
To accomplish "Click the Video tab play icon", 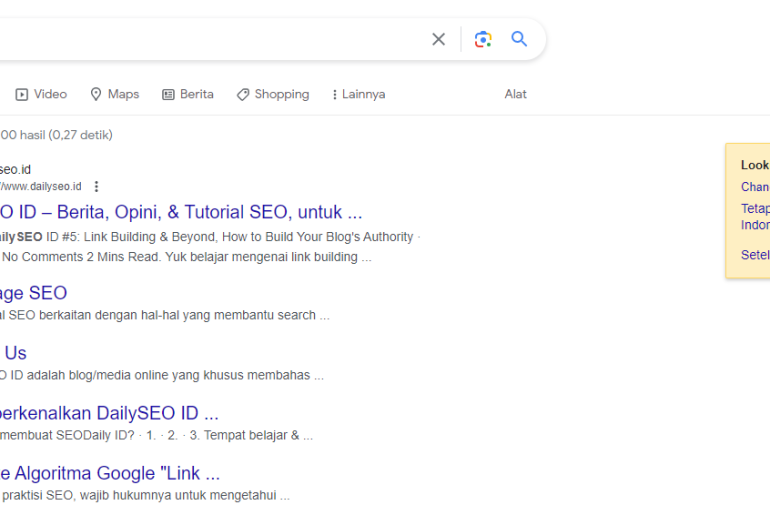I will pos(22,94).
